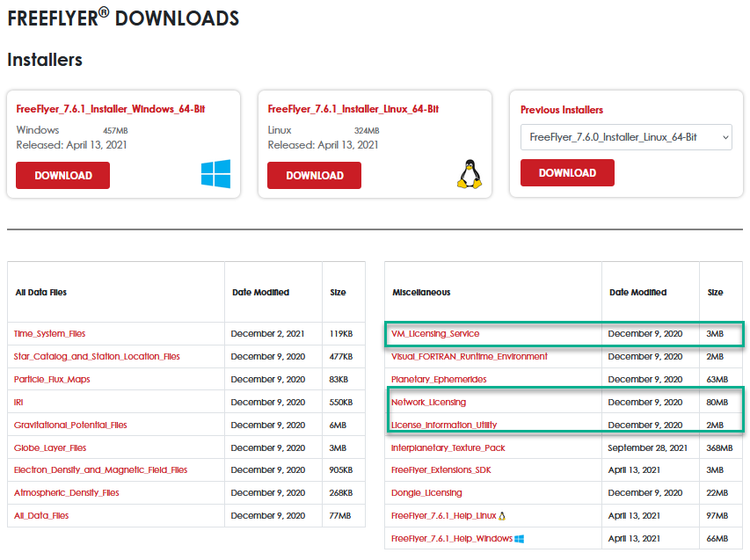Screen dimensions: 750x560
Task: Click the '905KB' size cell
Action: 341,470
